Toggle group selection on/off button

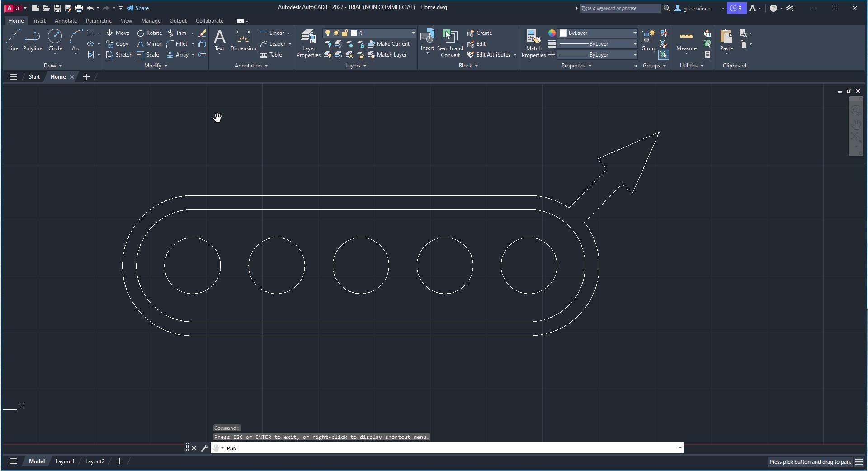(x=663, y=55)
